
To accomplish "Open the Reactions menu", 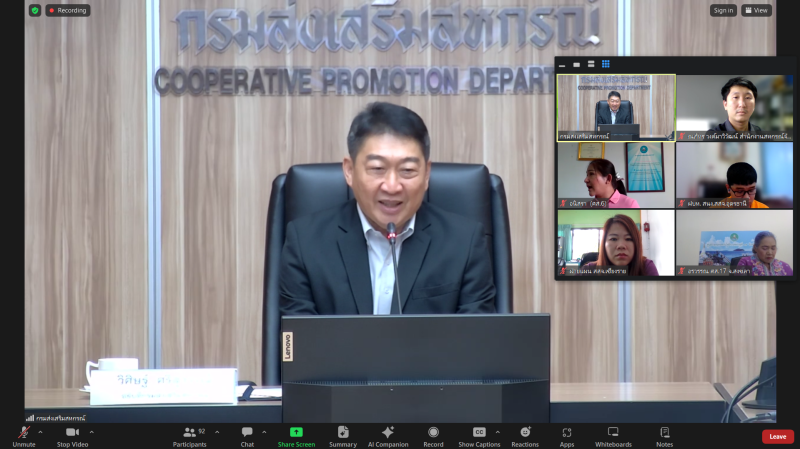I will pos(525,437).
